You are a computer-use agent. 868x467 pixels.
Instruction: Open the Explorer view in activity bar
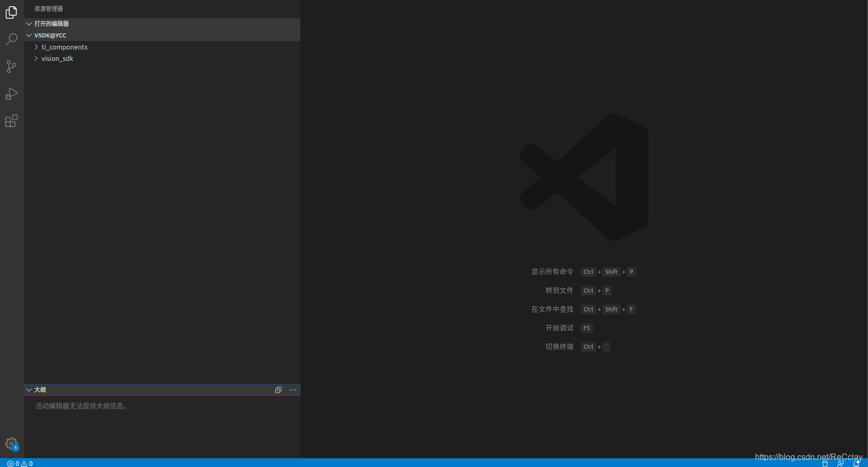click(x=11, y=12)
